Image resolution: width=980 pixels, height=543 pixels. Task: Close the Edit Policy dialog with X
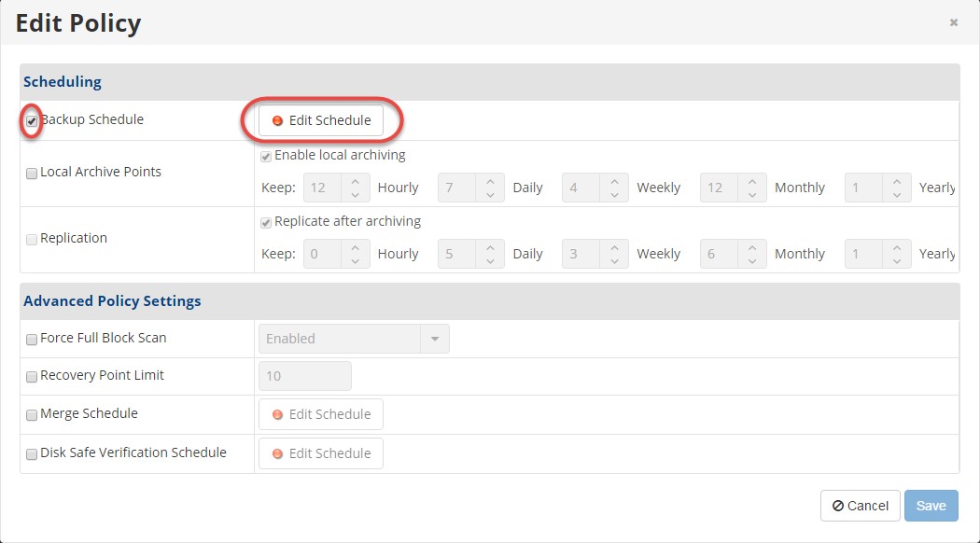pyautogui.click(x=954, y=22)
